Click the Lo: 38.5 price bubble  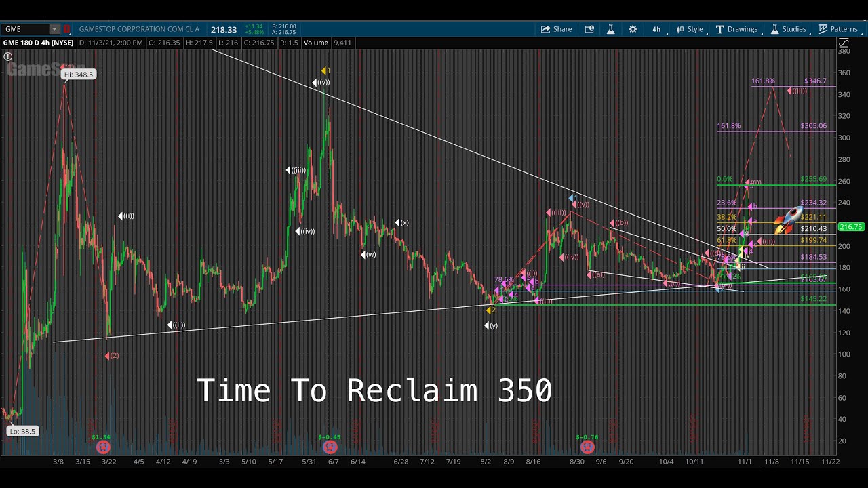click(x=22, y=431)
